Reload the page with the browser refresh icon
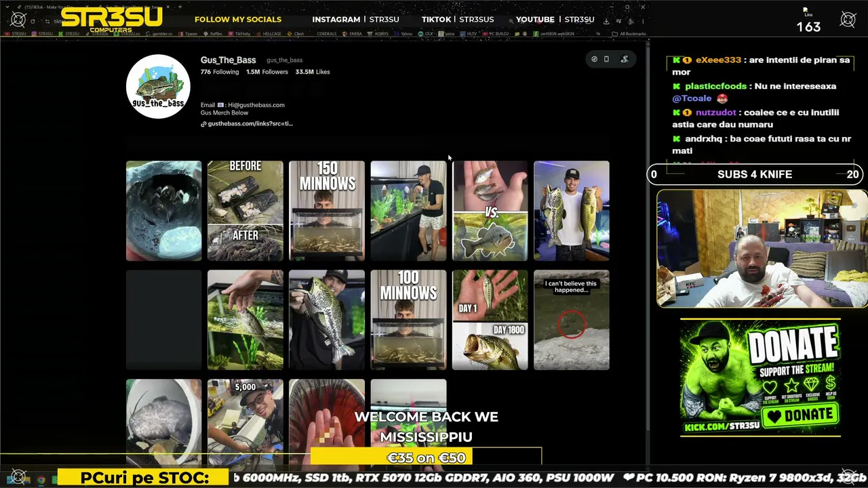This screenshot has width=868, height=488. [33, 21]
